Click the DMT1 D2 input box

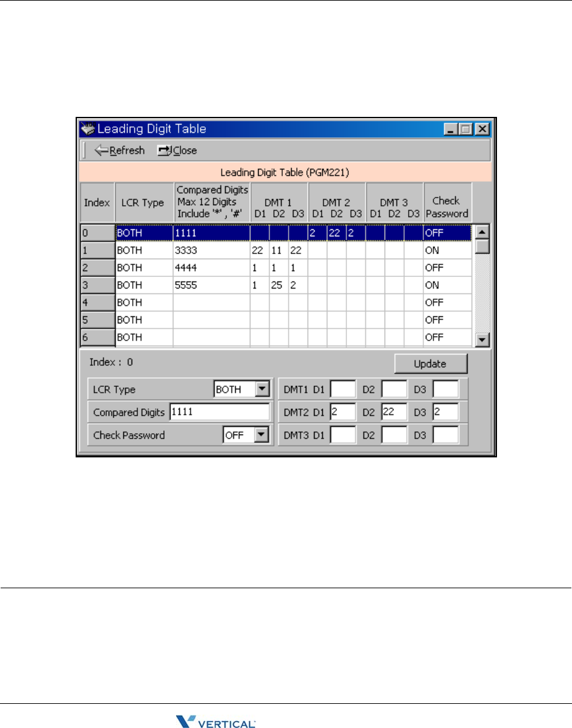pyautogui.click(x=394, y=389)
